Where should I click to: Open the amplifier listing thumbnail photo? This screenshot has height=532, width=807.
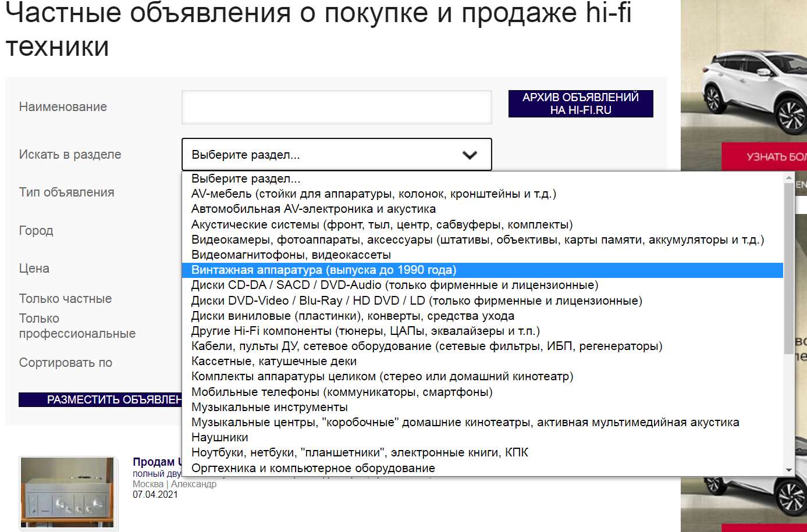pyautogui.click(x=67, y=492)
